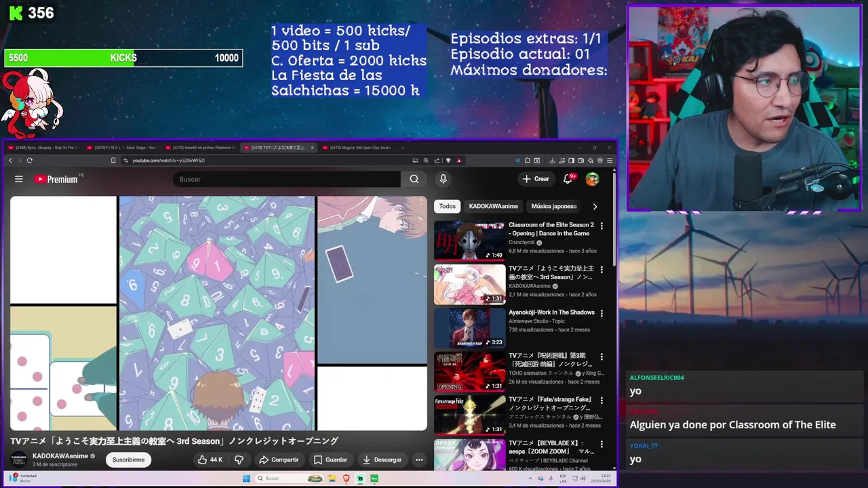
Task: Open options for BEYBLADE X video
Action: [601, 444]
